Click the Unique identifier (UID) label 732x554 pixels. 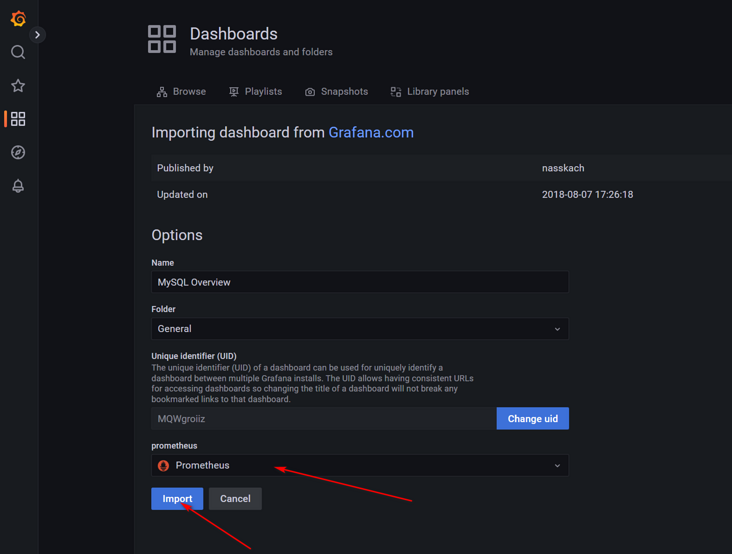[x=194, y=356]
